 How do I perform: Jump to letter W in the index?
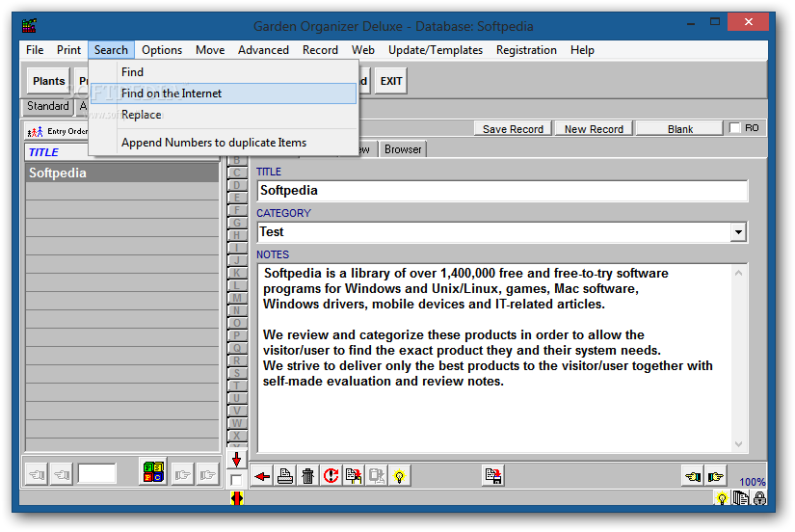(x=236, y=423)
